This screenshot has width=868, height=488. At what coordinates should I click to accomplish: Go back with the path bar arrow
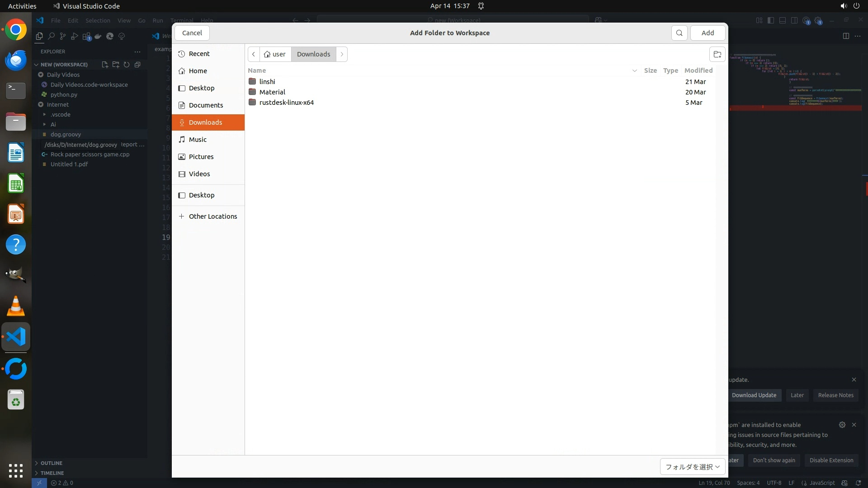point(254,54)
